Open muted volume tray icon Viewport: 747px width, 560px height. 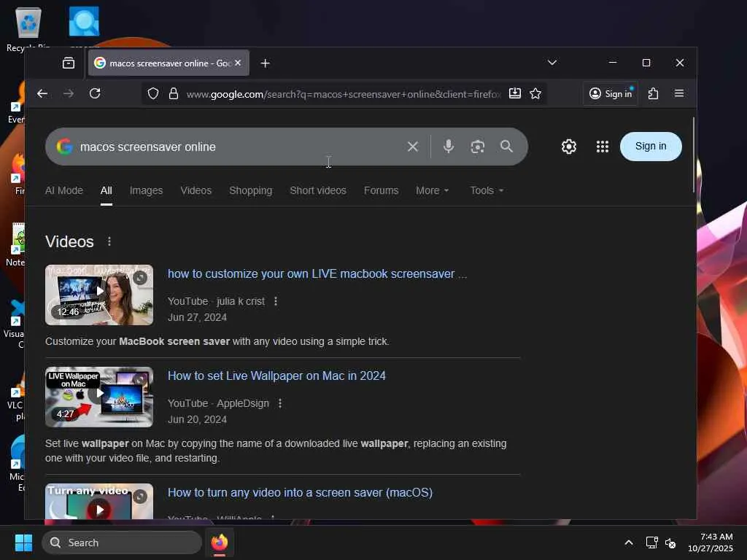pyautogui.click(x=671, y=542)
